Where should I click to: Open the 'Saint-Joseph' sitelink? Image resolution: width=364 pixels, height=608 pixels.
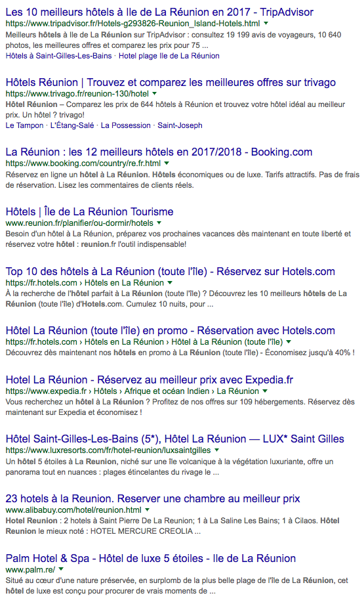pyautogui.click(x=180, y=125)
